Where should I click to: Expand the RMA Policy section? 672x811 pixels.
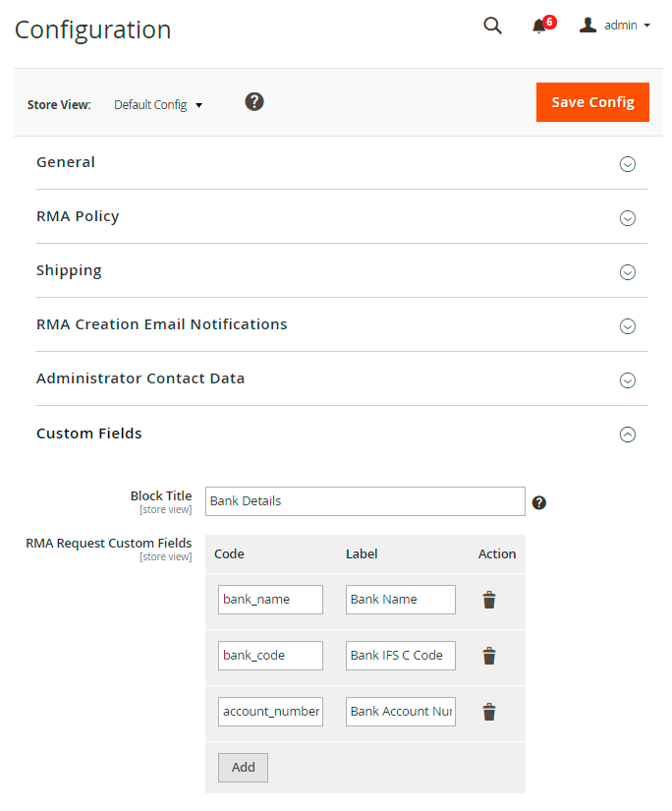click(x=628, y=218)
